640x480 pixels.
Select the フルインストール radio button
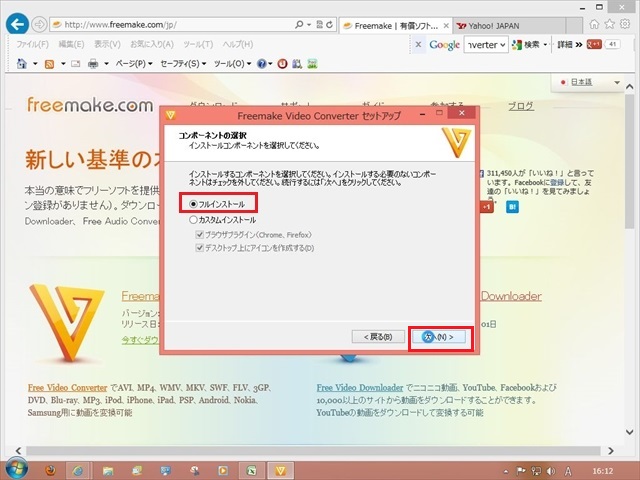(x=195, y=204)
